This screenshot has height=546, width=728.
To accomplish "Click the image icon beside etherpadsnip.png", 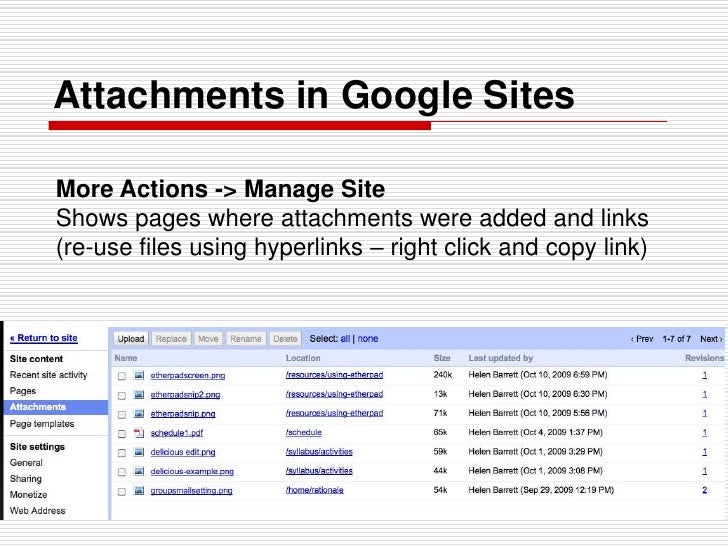I will [x=139, y=414].
